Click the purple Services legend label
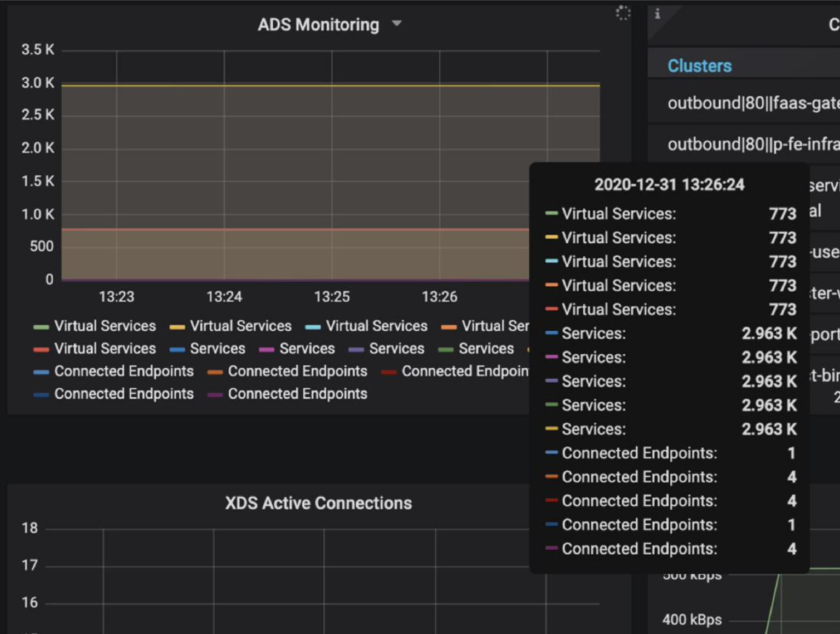 click(397, 349)
